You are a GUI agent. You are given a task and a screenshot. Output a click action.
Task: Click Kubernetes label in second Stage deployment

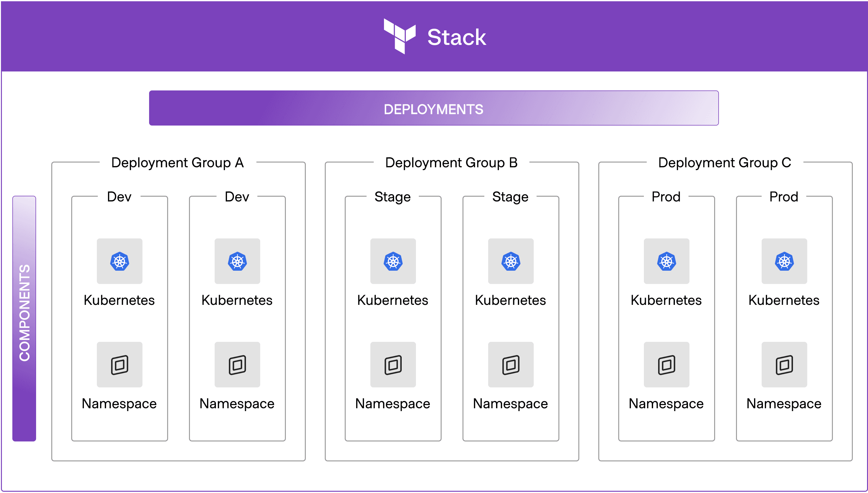point(510,300)
